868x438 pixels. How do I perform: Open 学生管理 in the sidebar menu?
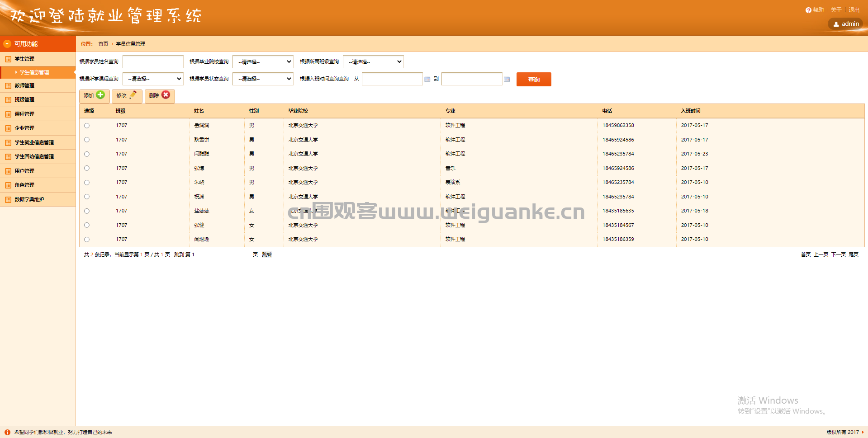pos(24,59)
